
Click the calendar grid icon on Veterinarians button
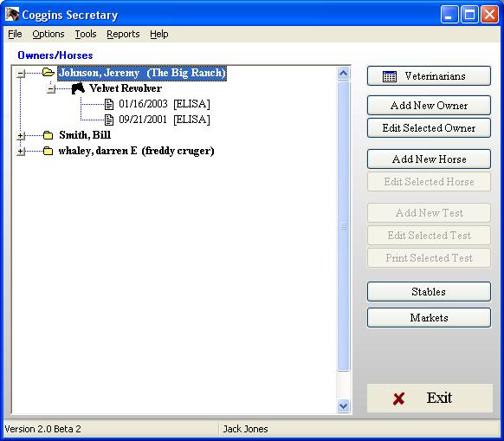pos(390,76)
